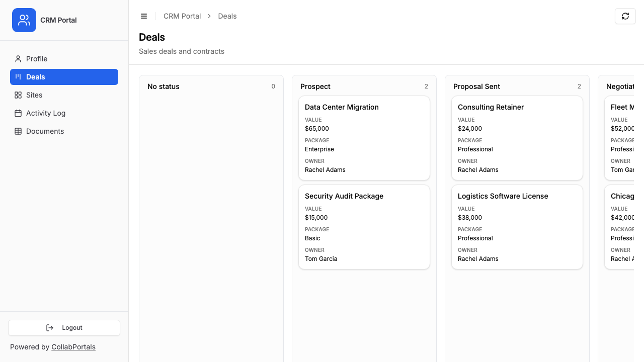This screenshot has width=644, height=362.
Task: Click the Documents table icon
Action: (x=18, y=131)
